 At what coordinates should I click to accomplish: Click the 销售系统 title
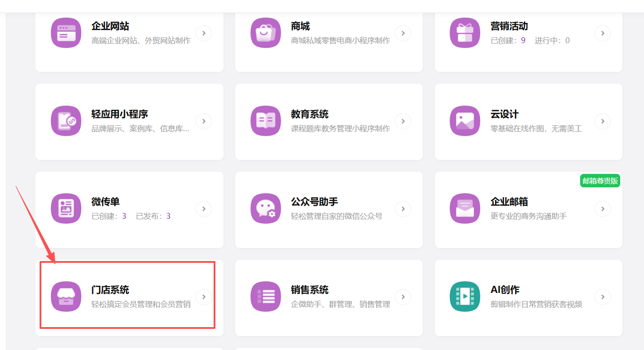pos(310,290)
